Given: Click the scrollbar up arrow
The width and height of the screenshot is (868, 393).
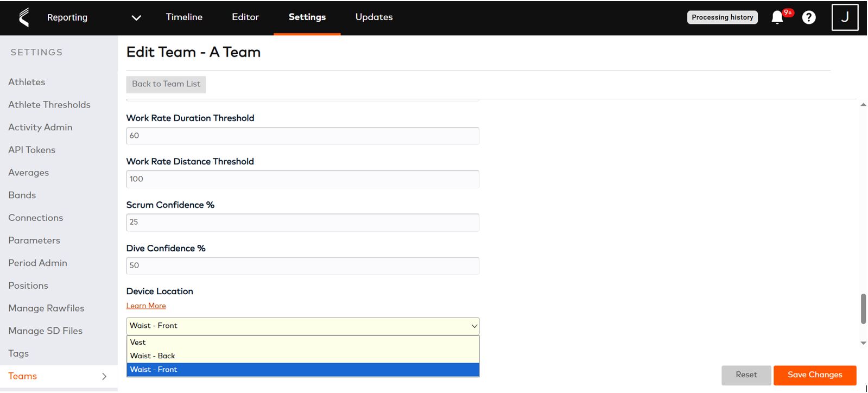Looking at the screenshot, I should pyautogui.click(x=863, y=105).
